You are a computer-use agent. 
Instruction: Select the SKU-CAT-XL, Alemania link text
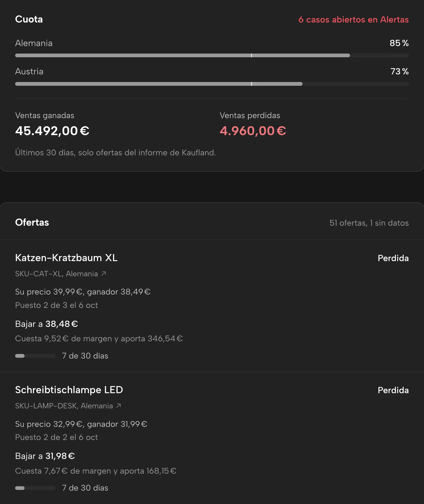click(56, 274)
